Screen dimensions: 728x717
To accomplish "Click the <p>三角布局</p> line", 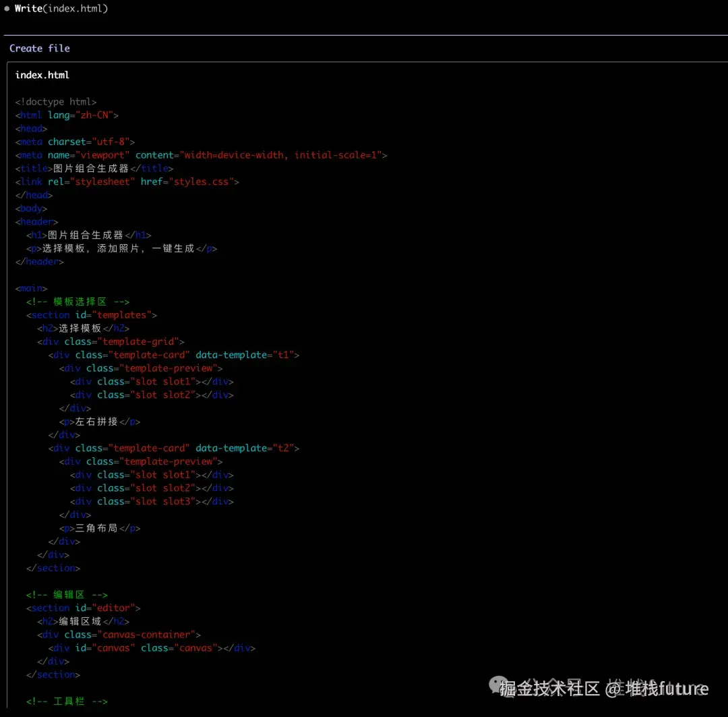I will [100, 528].
